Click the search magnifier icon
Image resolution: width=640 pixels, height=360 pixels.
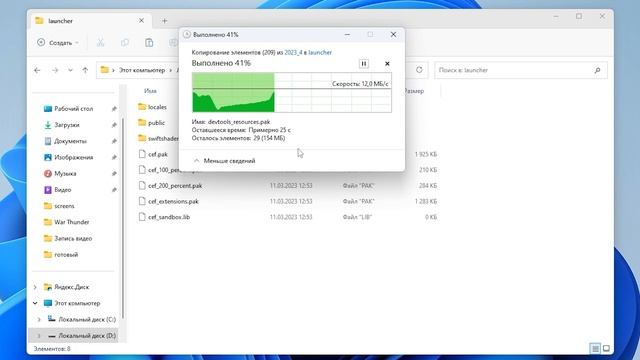(598, 70)
